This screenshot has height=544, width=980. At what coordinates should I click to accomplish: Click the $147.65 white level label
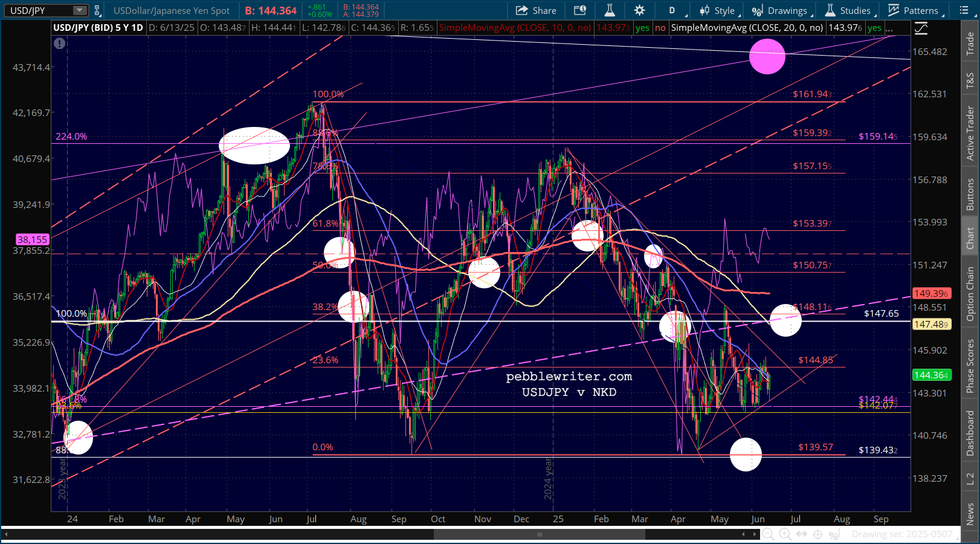pos(882,314)
